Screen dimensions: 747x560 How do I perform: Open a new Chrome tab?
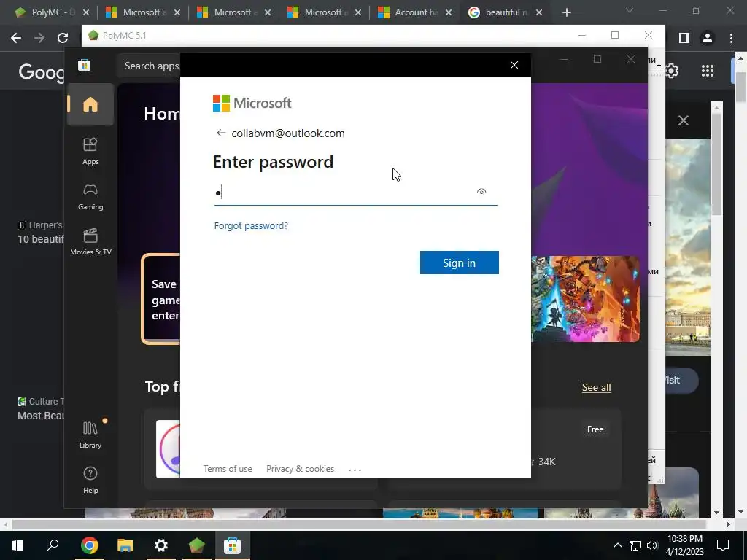pos(566,13)
